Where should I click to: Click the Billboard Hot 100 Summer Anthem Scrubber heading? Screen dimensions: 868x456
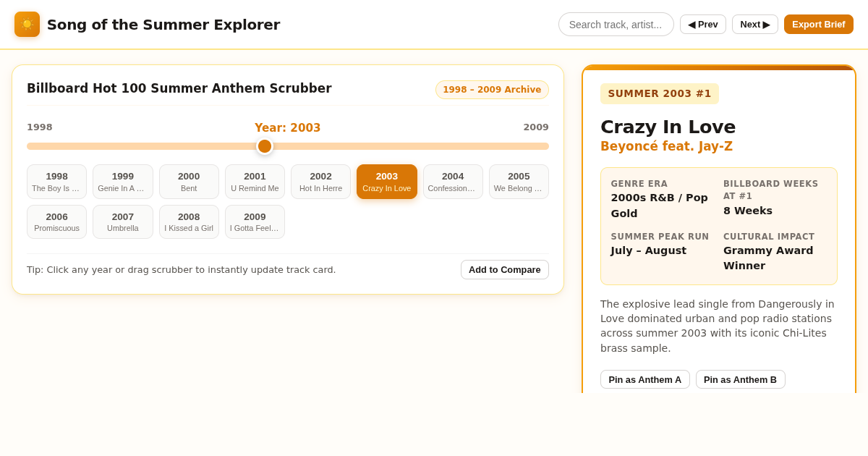coord(179,88)
